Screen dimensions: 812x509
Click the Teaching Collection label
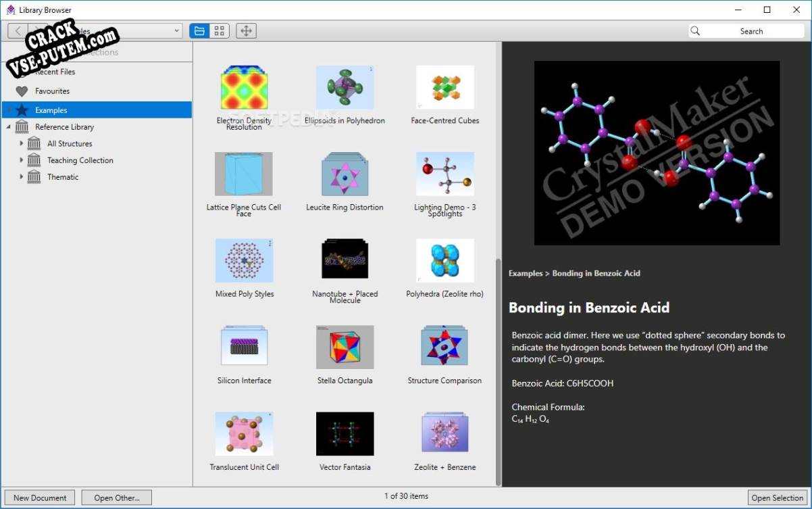pyautogui.click(x=80, y=160)
